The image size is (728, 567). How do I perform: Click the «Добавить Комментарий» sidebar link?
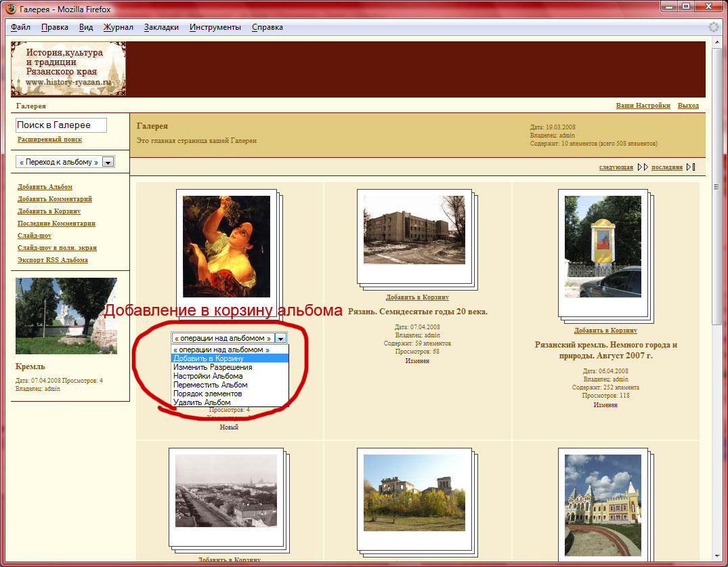[55, 198]
